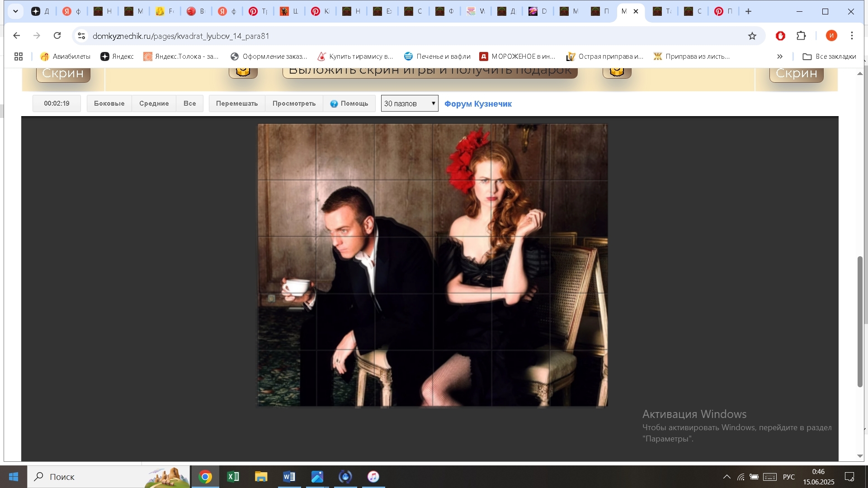
Task: Preview the picture with Просмотреть
Action: pos(294,103)
